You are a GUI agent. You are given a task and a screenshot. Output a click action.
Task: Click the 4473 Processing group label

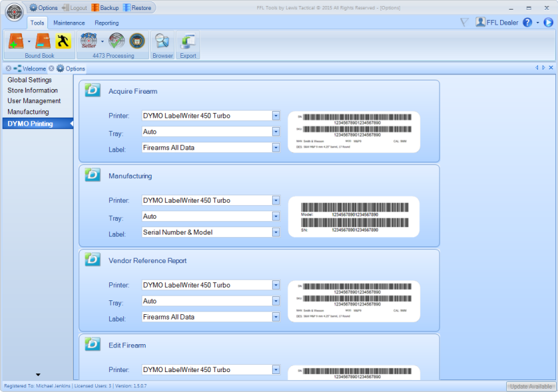pyautogui.click(x=113, y=56)
